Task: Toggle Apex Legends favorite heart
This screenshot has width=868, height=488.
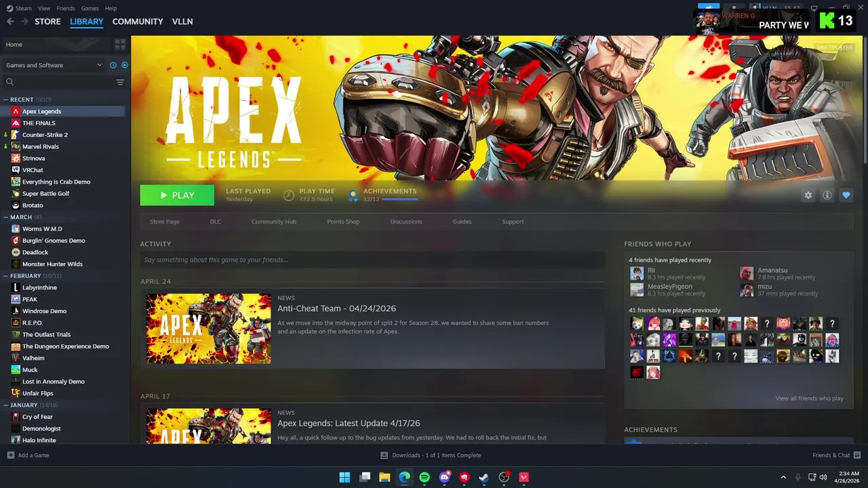Action: [846, 195]
